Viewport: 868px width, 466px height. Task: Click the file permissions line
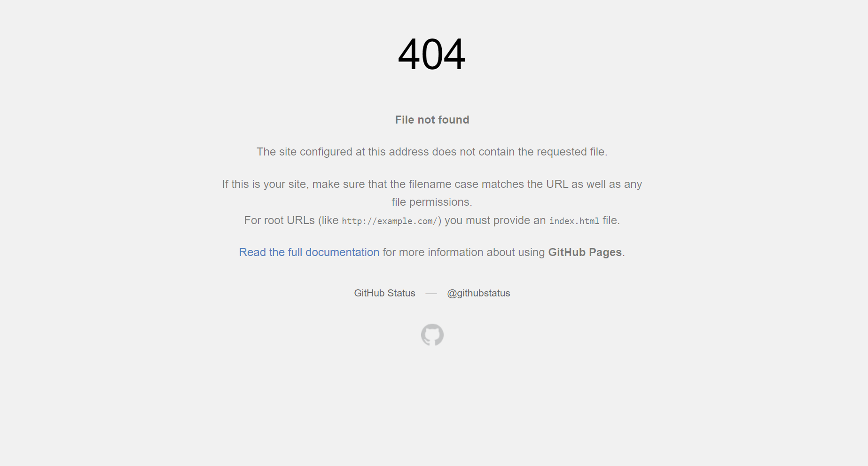point(432,202)
